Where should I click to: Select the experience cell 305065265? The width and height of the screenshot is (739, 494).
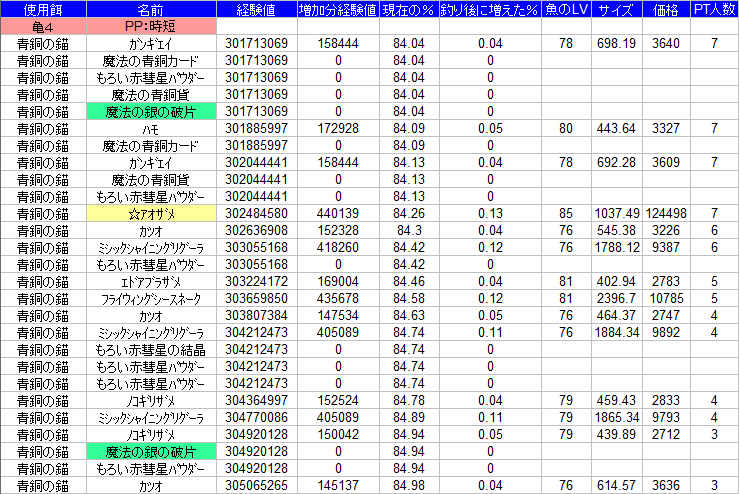pos(257,485)
